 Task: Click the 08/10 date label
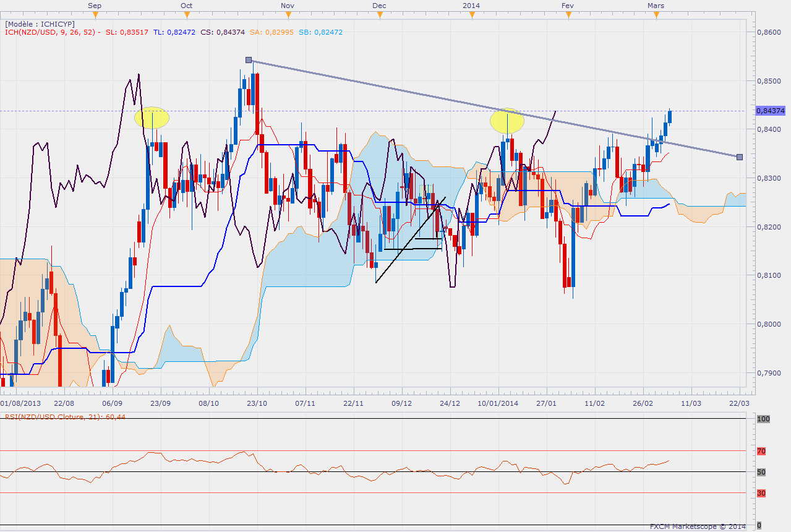pos(208,403)
